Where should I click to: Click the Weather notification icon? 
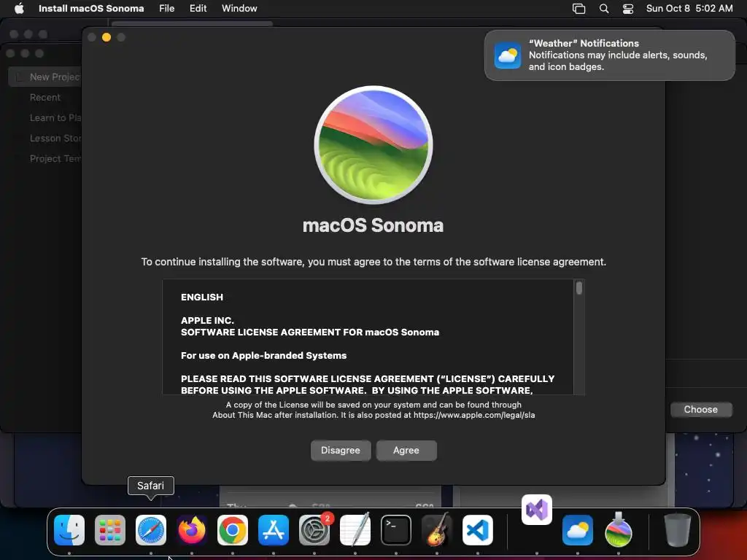click(508, 55)
